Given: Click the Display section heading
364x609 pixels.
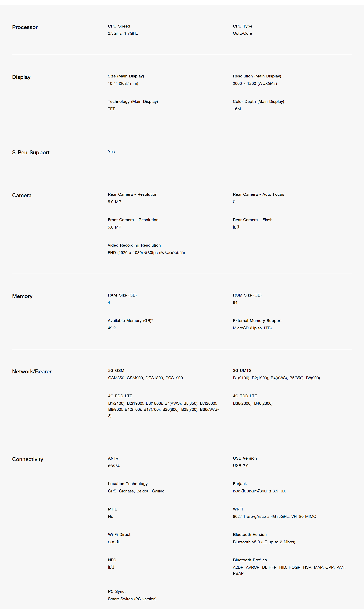Looking at the screenshot, I should pyautogui.click(x=21, y=77).
